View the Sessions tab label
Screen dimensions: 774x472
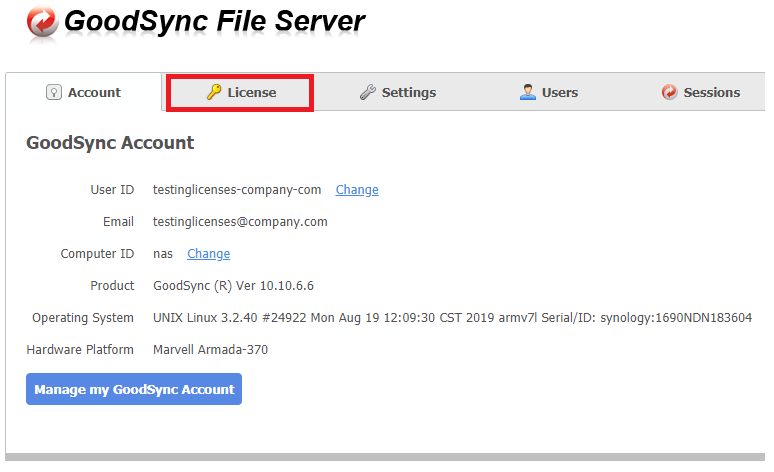pos(712,92)
